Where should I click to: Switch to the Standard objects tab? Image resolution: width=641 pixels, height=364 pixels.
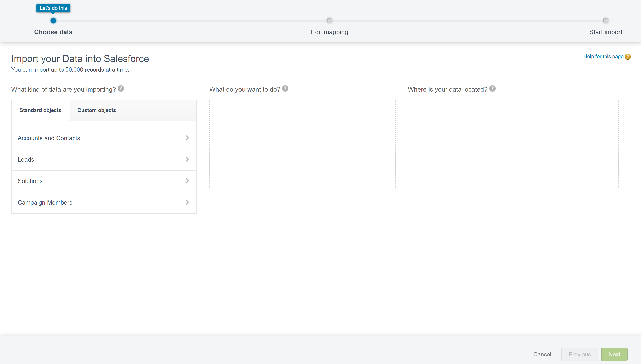[x=40, y=110]
